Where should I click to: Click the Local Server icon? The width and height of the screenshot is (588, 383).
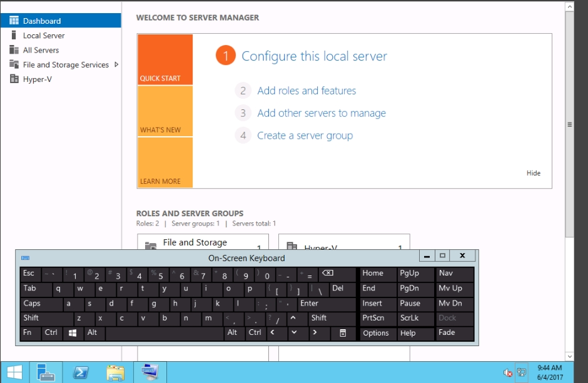14,36
